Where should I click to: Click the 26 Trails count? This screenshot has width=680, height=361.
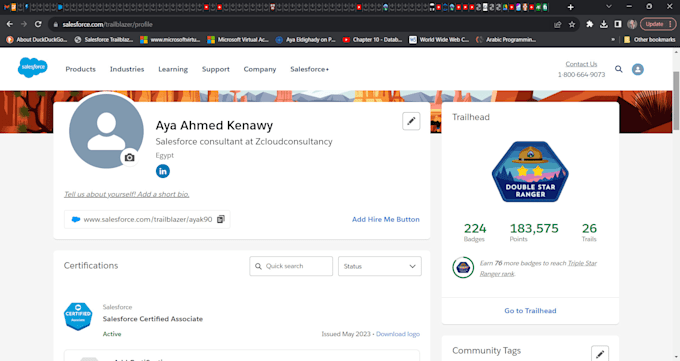[x=589, y=232]
